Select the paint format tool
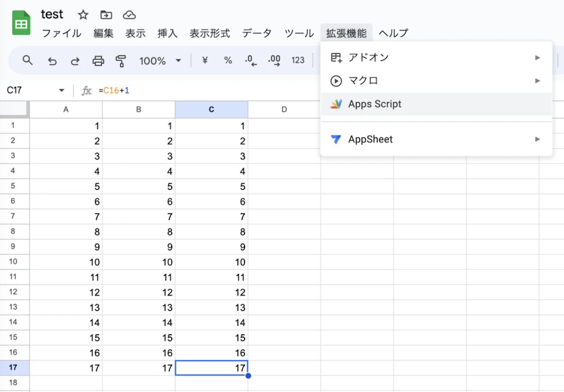Viewport: 564px width, 392px height. (x=121, y=61)
